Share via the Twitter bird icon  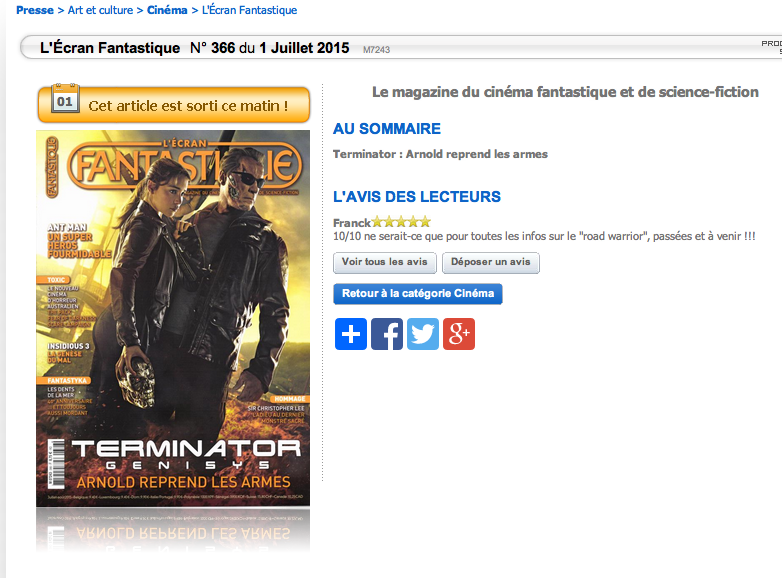coord(423,334)
